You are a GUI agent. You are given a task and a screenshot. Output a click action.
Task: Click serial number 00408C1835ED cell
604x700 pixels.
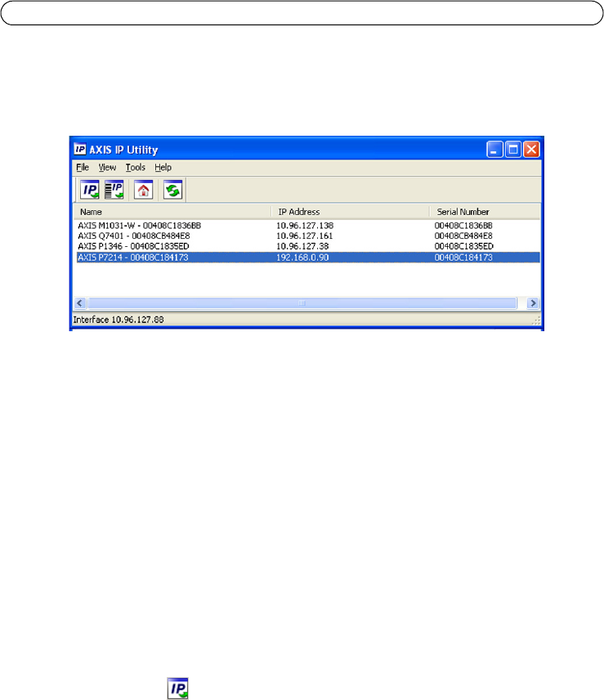click(x=464, y=246)
